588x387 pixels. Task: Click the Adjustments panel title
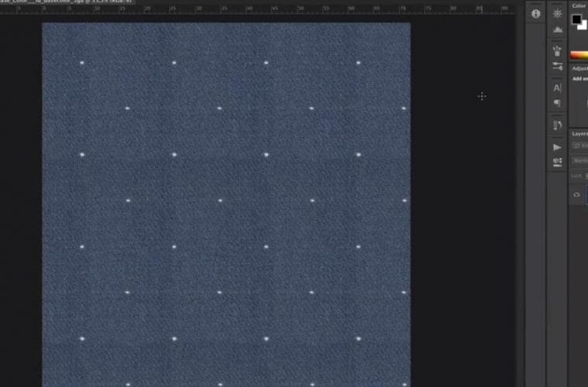tap(579, 68)
